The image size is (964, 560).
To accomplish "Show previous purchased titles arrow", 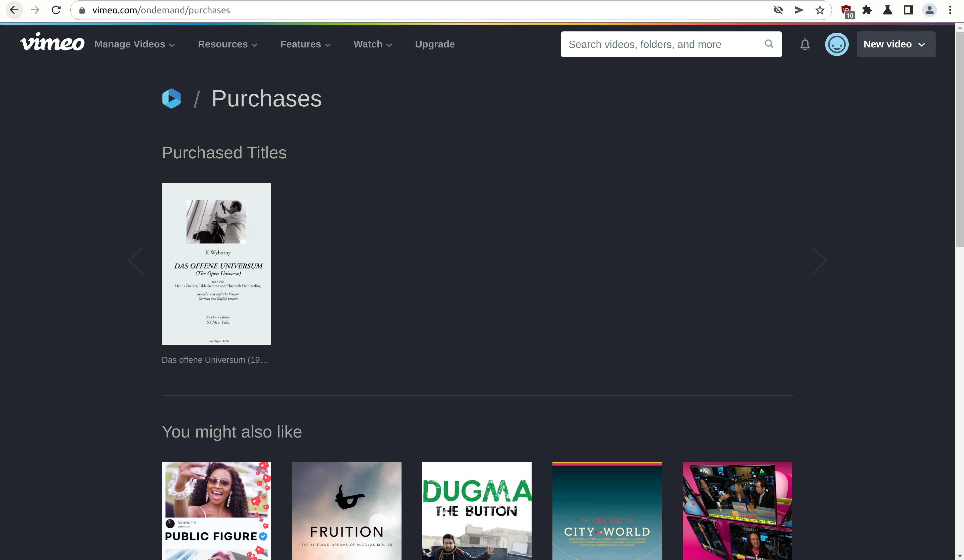I will click(x=136, y=261).
